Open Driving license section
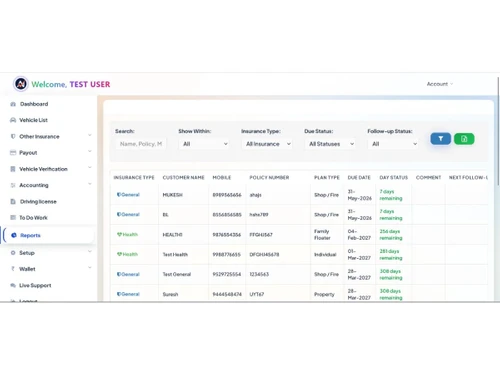 pyautogui.click(x=38, y=202)
